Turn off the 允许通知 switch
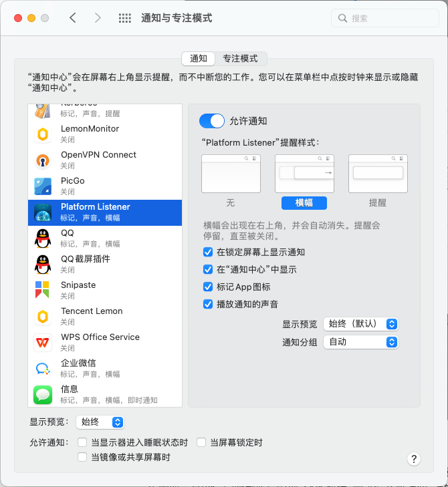This screenshot has height=487, width=448. (x=212, y=121)
